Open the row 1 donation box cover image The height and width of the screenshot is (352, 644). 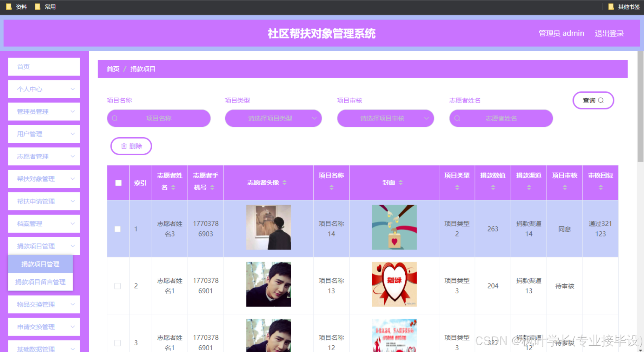[x=394, y=227]
